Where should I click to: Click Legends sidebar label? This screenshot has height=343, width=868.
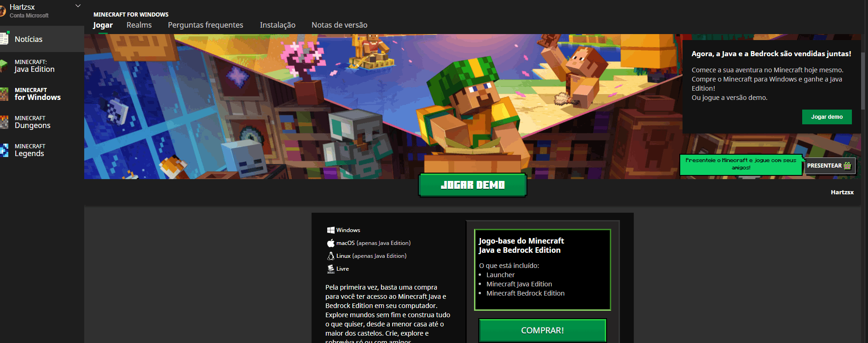(x=29, y=153)
